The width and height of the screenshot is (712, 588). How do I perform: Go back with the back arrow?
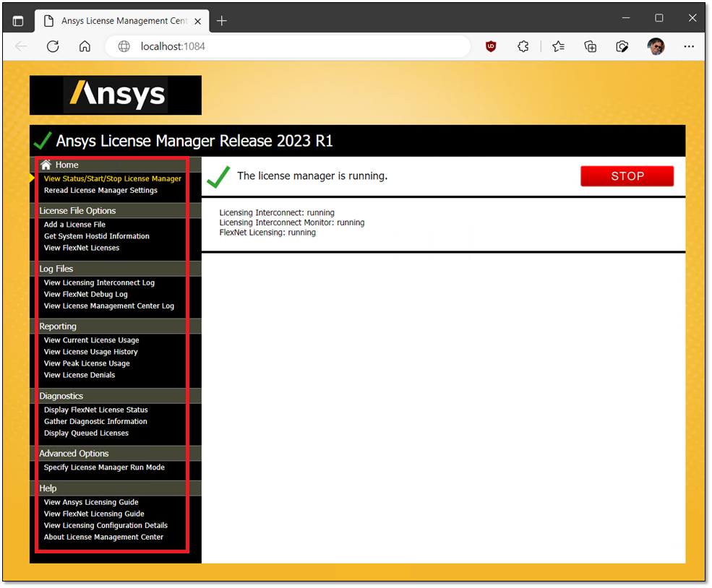[x=21, y=46]
